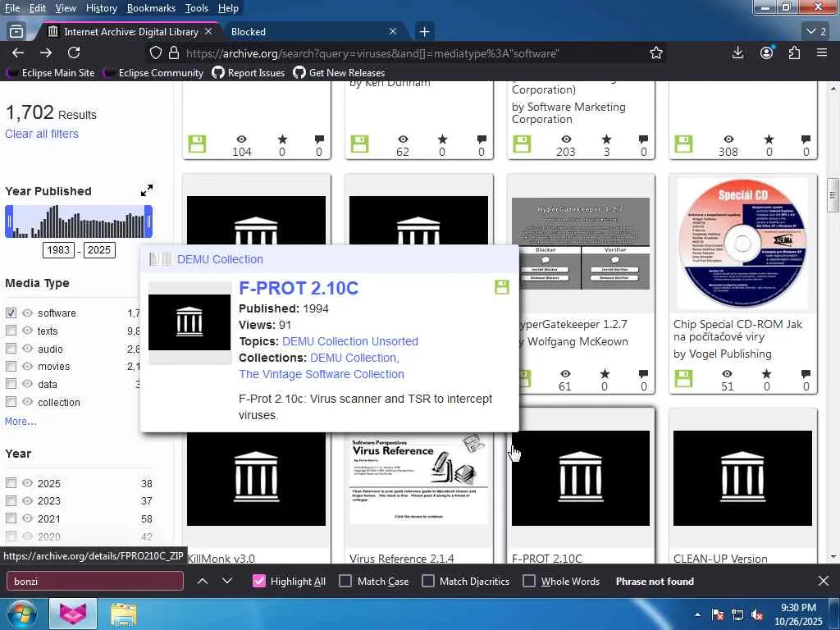Click the Action Center flag tray icon
The height and width of the screenshot is (630, 840).
coord(717,614)
